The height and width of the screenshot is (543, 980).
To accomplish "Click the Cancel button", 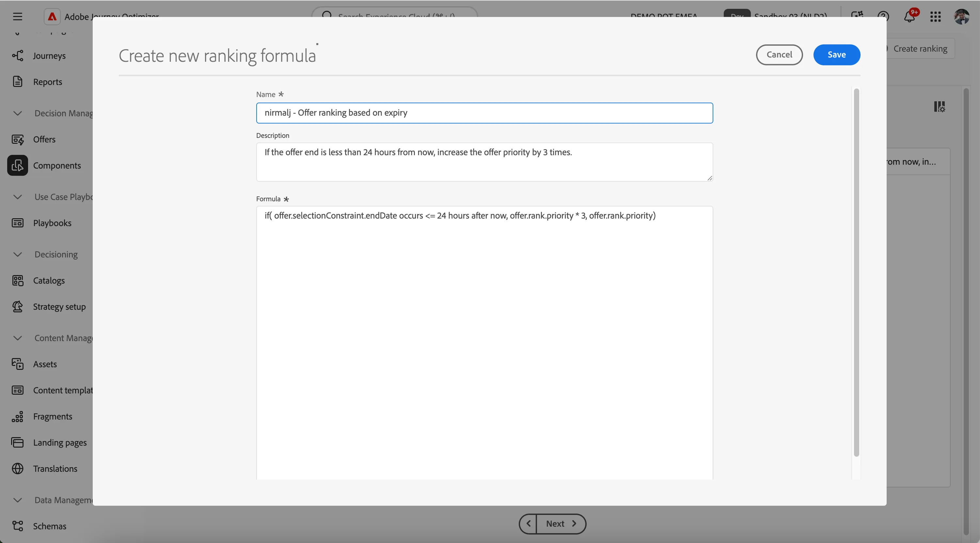I will point(779,55).
